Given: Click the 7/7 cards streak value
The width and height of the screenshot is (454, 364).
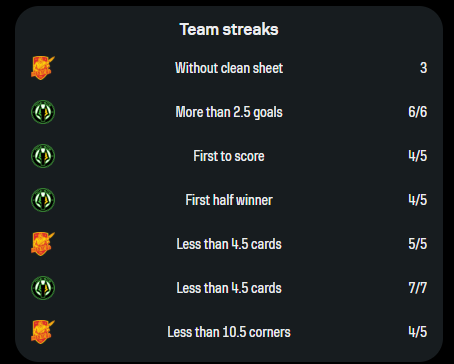Looking at the screenshot, I should pos(417,288).
